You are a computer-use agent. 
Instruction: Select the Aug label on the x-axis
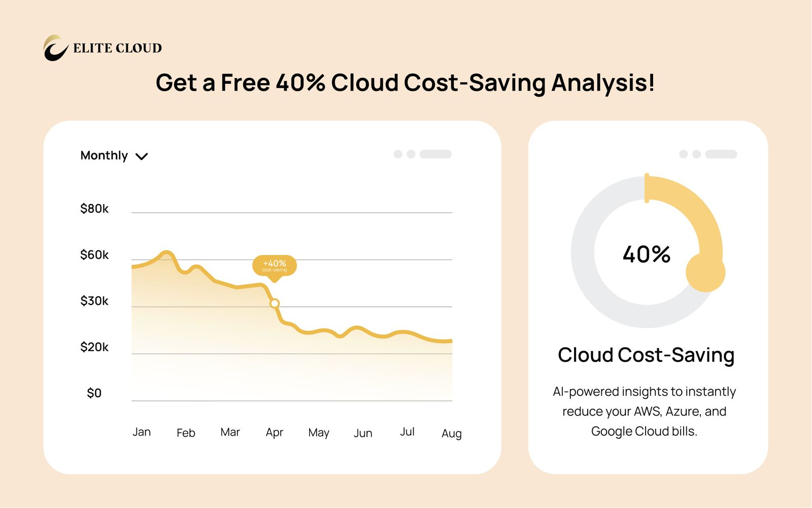tap(451, 433)
